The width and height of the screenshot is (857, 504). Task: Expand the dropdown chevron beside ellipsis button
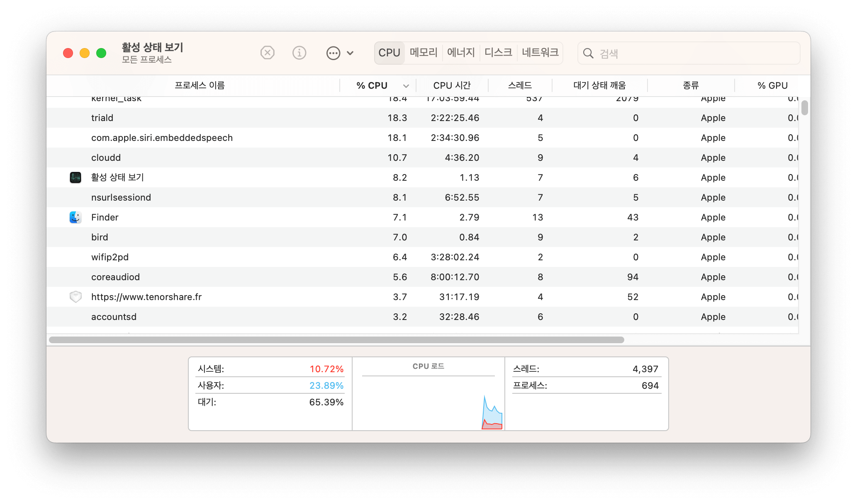click(x=350, y=53)
